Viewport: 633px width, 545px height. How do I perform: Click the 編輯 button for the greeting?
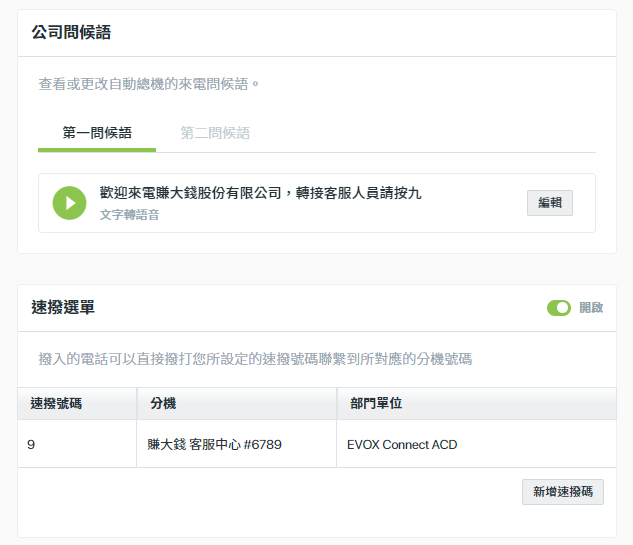549,203
